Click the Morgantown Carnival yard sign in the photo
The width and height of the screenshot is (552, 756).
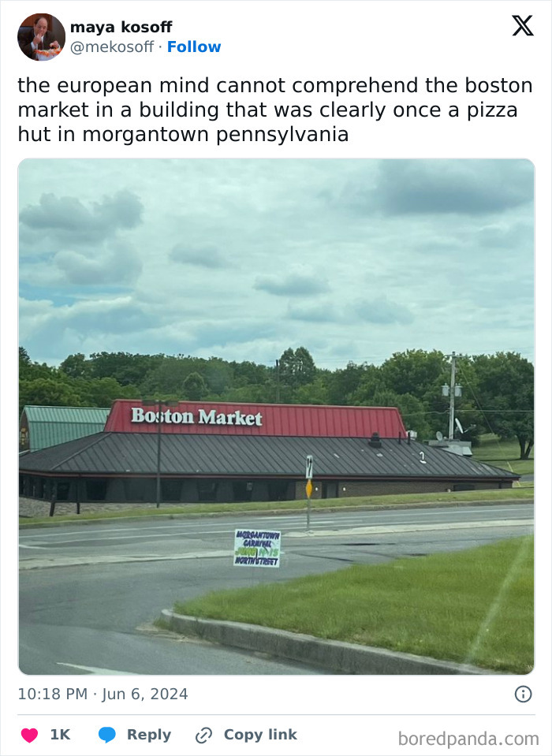click(257, 548)
